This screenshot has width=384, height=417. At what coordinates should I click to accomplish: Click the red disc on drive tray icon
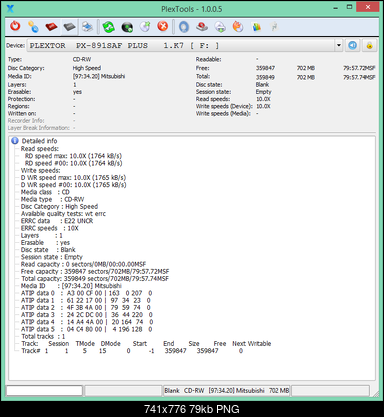202,27
